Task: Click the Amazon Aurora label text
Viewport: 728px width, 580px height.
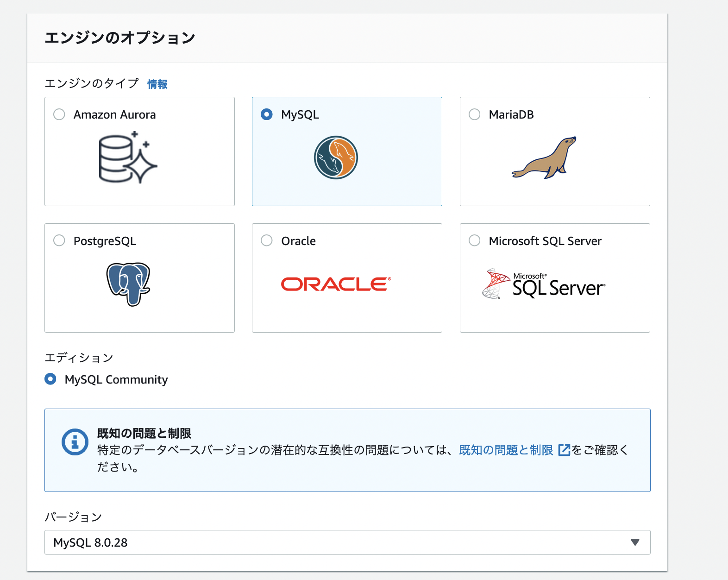Action: (114, 114)
